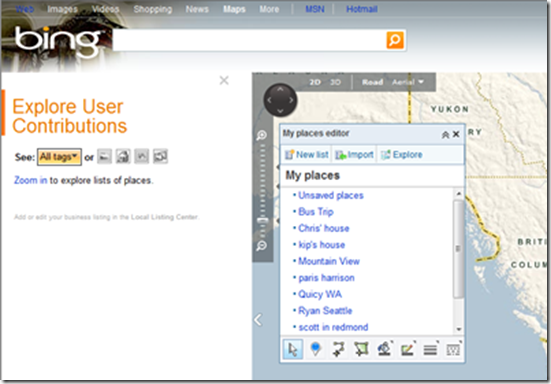Collapse the left panel with the arrow
Screen dimensions: 551x384
[x=258, y=319]
